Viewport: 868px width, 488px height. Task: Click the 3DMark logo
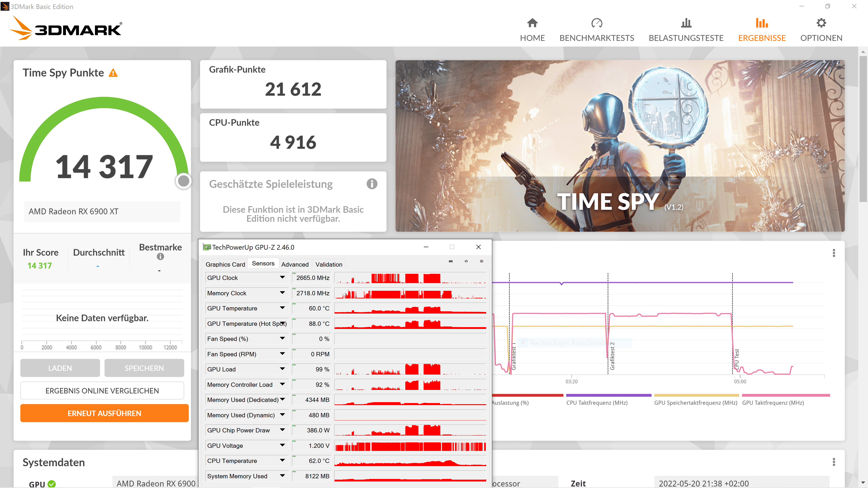pyautogui.click(x=66, y=28)
